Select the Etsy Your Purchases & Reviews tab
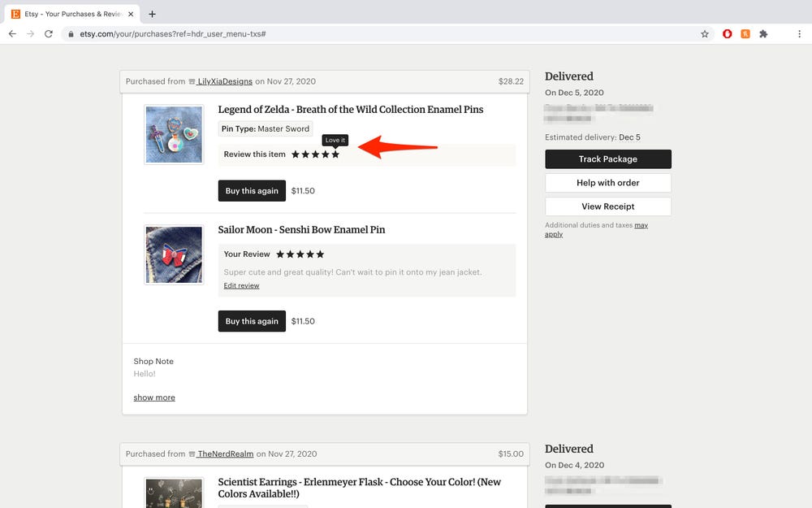This screenshot has width=812, height=508. point(72,14)
